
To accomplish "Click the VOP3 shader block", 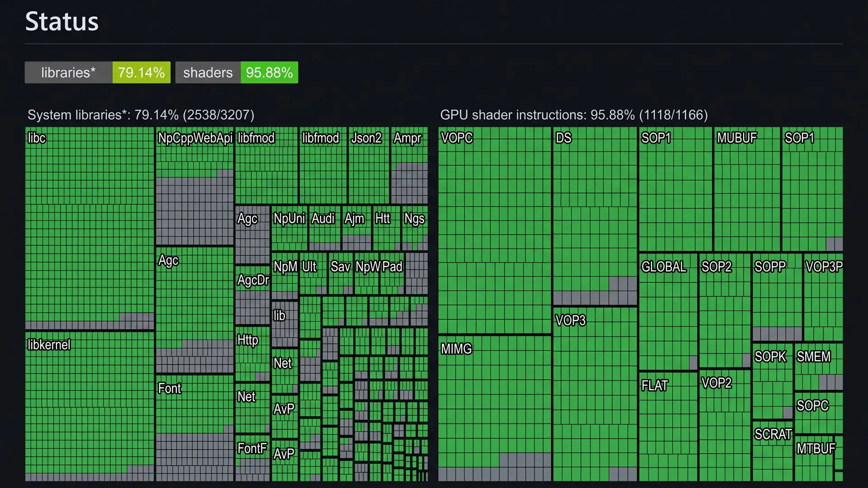I will click(x=595, y=394).
